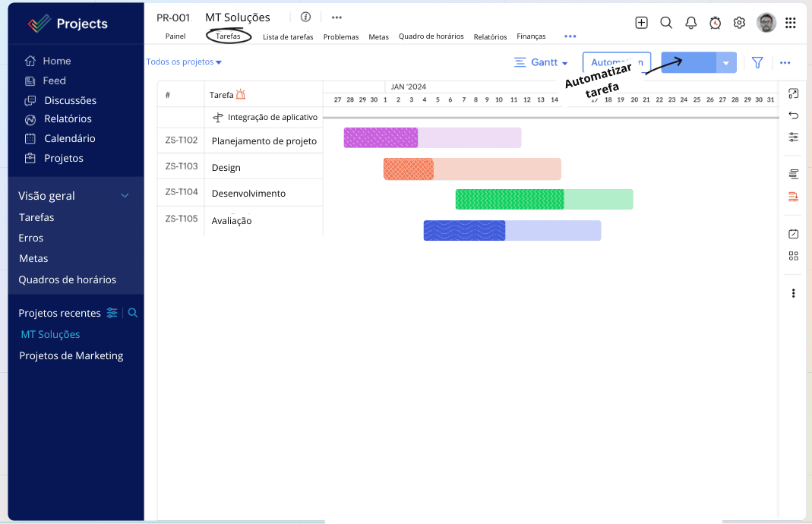The height and width of the screenshot is (524, 812).
Task: Switch to the Metas tab
Action: click(378, 36)
